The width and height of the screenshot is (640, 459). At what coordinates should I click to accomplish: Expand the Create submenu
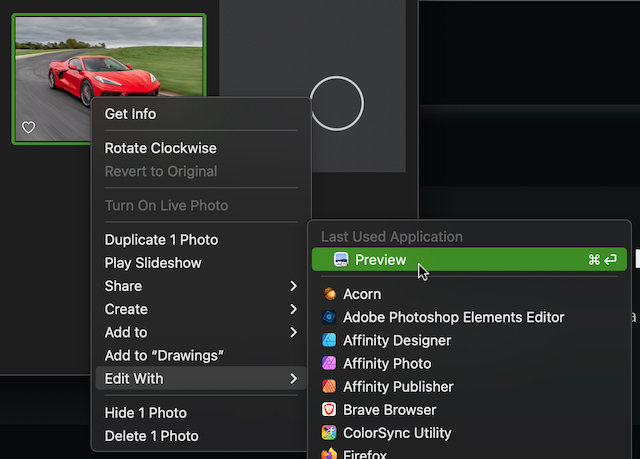click(200, 309)
